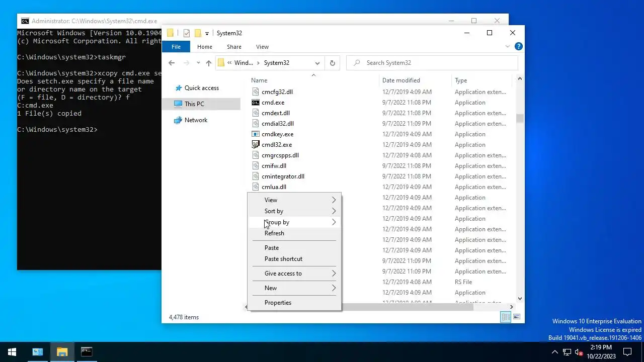644x362 pixels.
Task: Click the horizontal scrollbar right arrow
Action: point(511,307)
